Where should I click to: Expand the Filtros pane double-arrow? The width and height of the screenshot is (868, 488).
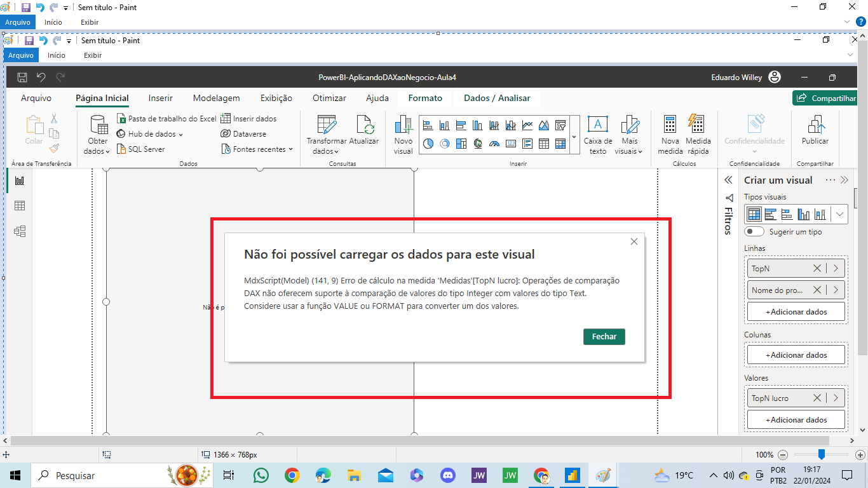(x=729, y=180)
